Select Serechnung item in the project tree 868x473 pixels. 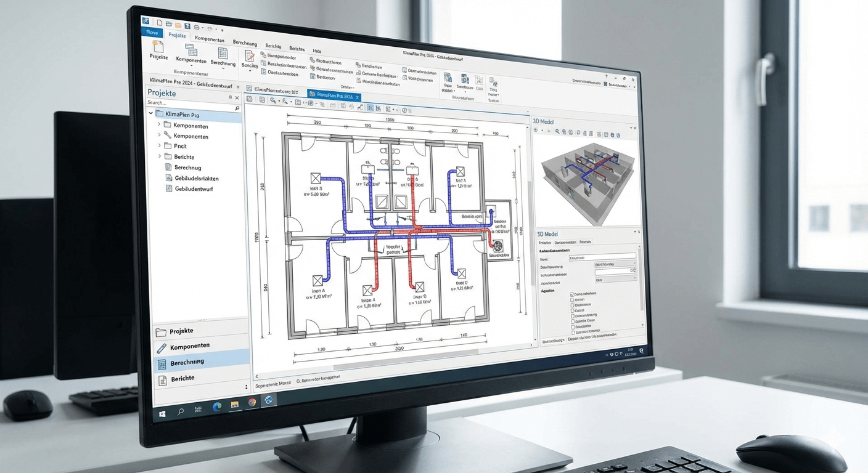(187, 168)
